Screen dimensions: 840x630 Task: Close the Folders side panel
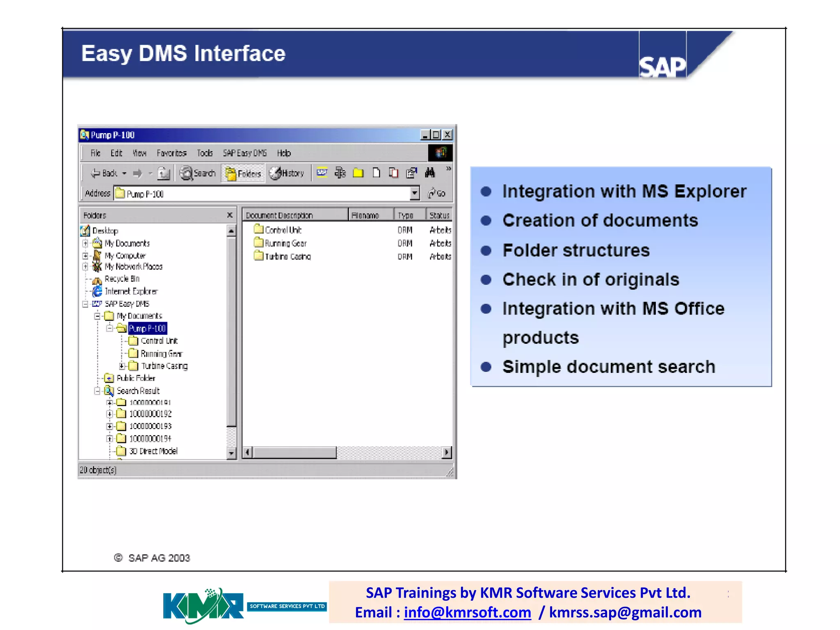(230, 215)
